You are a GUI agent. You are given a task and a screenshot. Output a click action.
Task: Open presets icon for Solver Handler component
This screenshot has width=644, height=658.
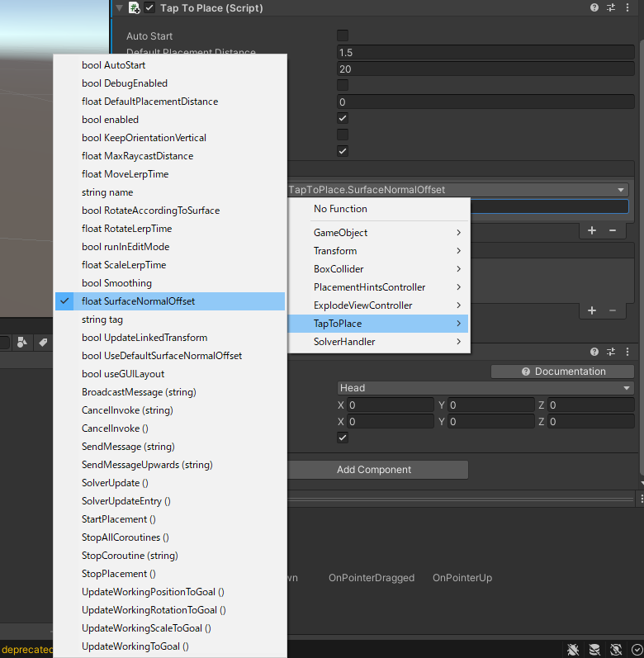point(611,352)
